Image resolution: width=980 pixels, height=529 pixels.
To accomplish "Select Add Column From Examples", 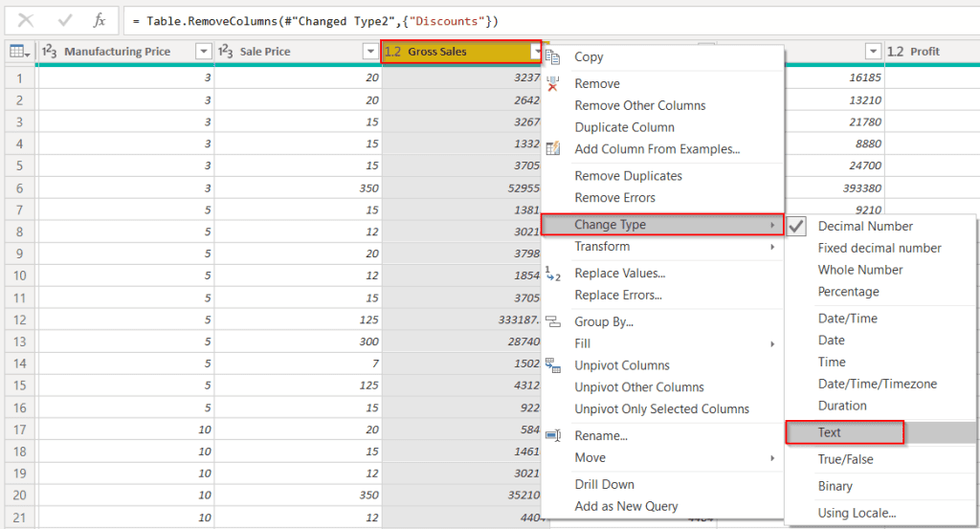I will (657, 149).
